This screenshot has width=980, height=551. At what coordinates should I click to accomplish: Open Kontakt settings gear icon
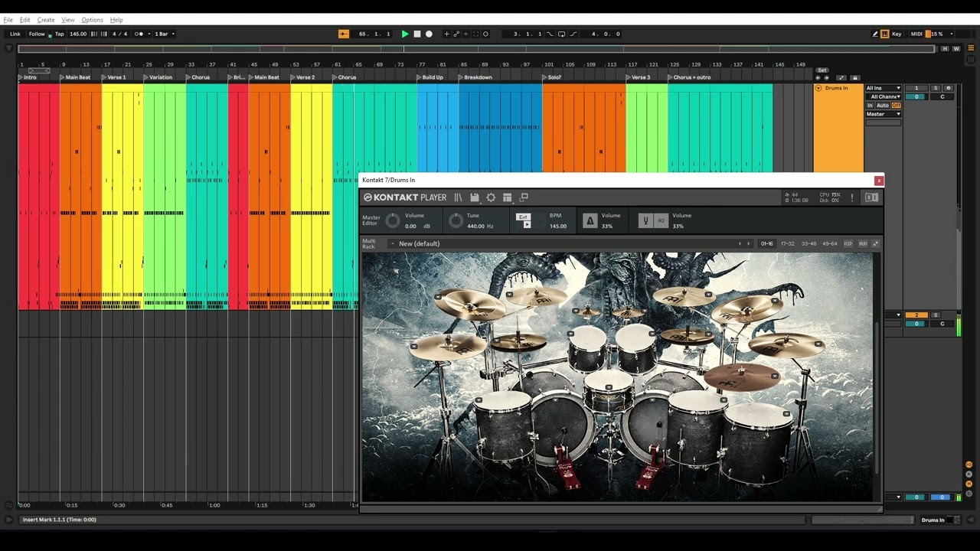pyautogui.click(x=491, y=197)
